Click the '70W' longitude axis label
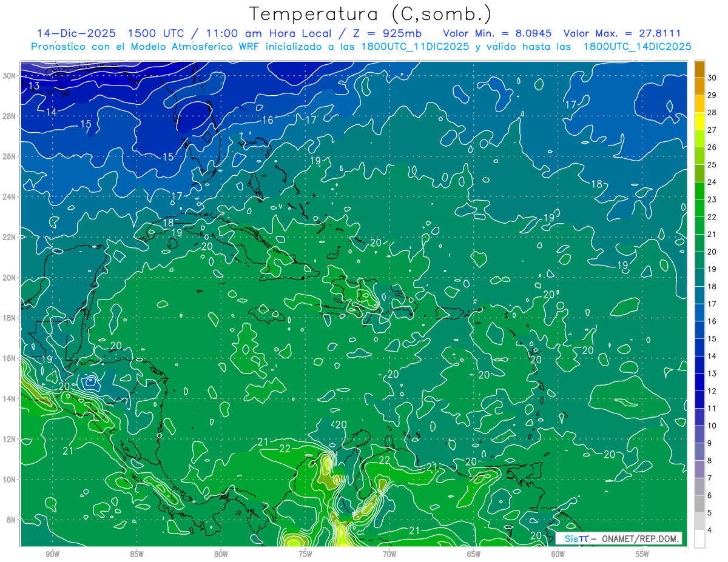Image resolution: width=728 pixels, height=562 pixels. tap(389, 554)
